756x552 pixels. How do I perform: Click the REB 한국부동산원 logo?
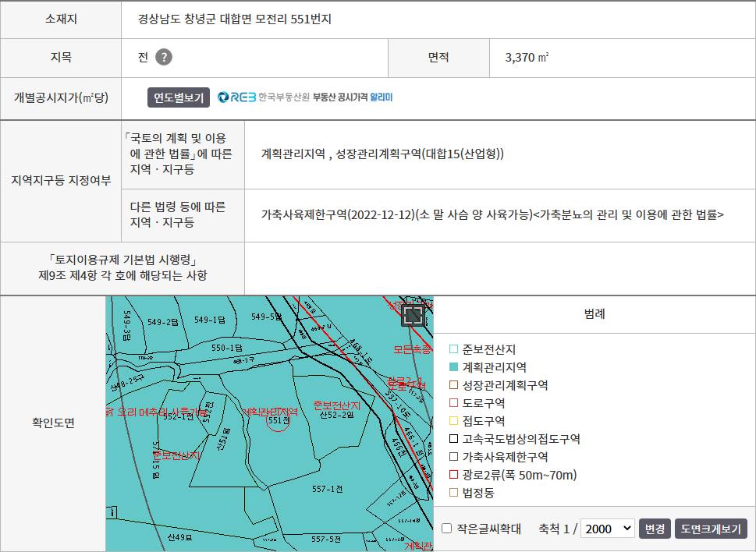click(x=263, y=97)
